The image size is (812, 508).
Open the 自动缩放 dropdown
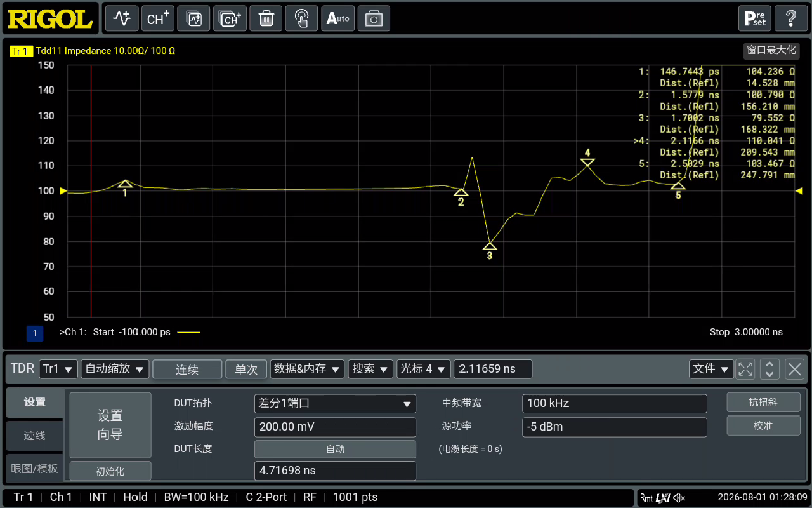(x=115, y=369)
